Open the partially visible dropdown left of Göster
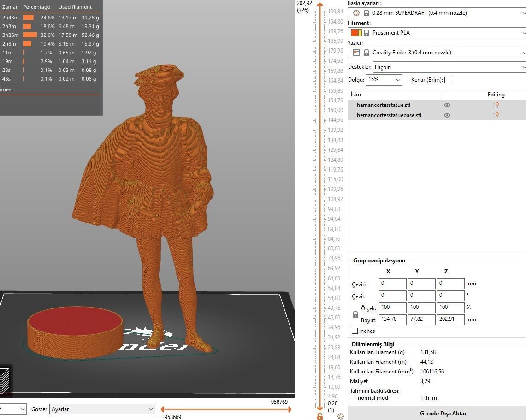 [x=13, y=409]
